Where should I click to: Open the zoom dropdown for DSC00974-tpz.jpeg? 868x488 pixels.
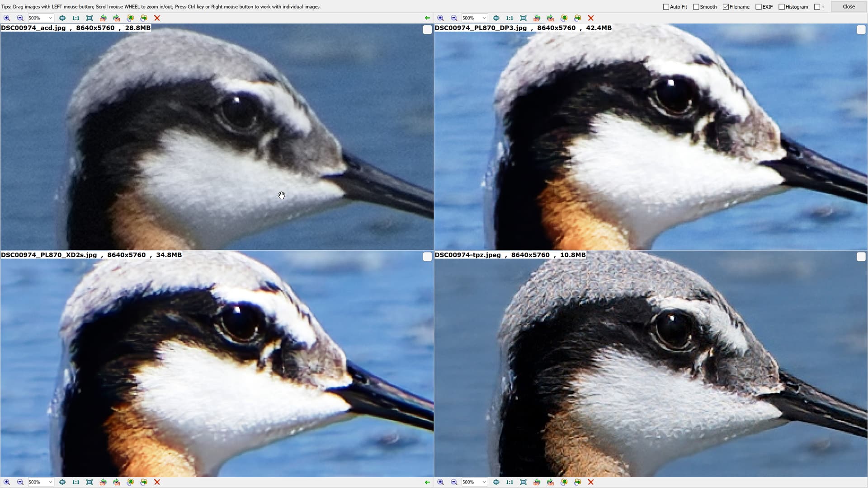[484, 482]
